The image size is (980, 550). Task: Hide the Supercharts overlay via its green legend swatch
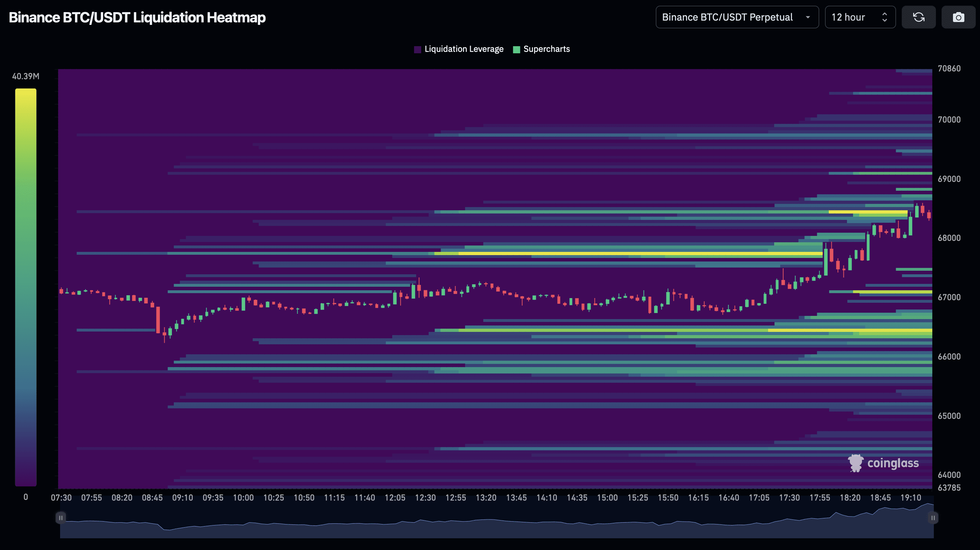point(516,49)
